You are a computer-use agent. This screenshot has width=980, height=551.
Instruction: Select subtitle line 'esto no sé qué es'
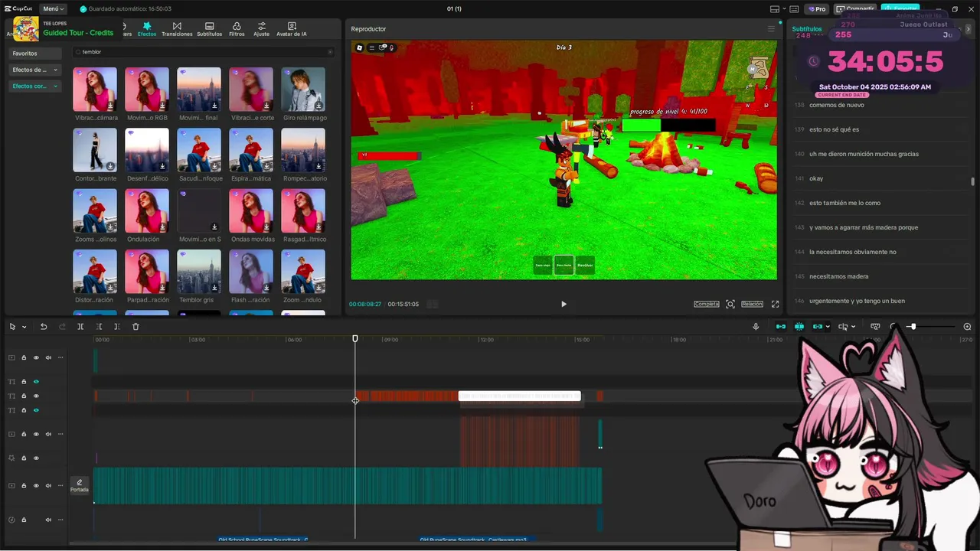tap(835, 129)
